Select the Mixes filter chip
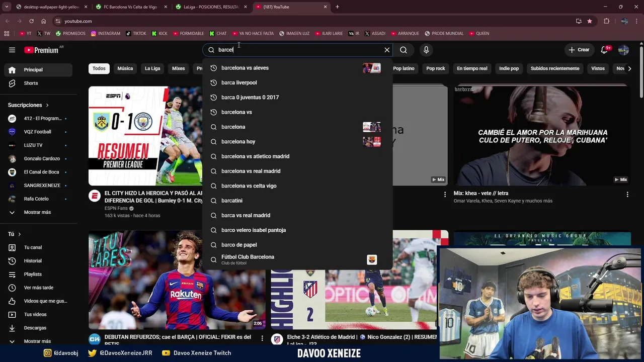This screenshot has height=362, width=644. (x=179, y=68)
